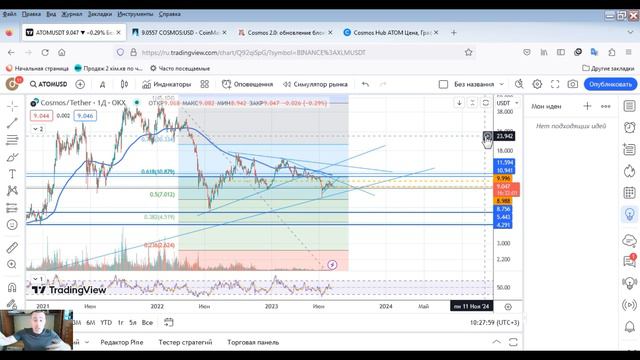Select the YTD date range

click(106, 322)
